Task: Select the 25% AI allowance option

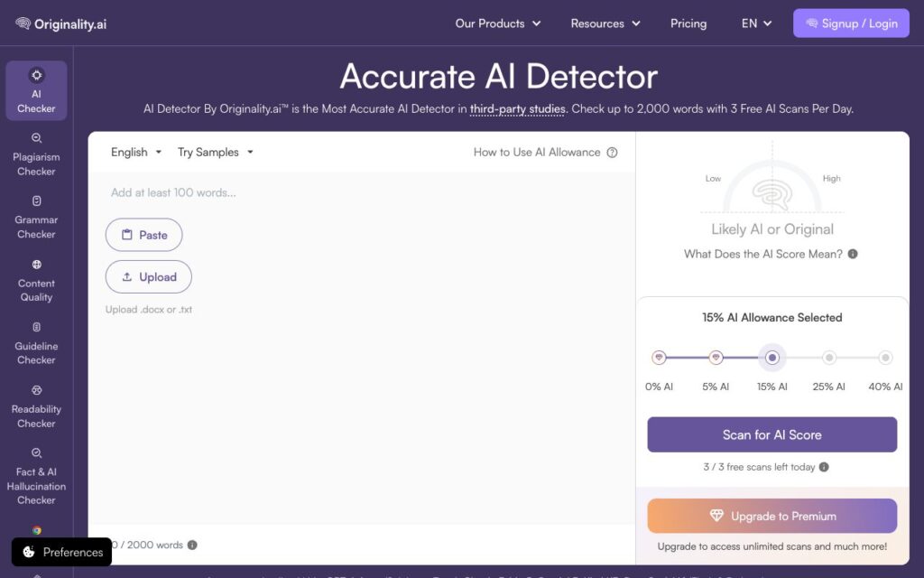Action: [x=829, y=358]
